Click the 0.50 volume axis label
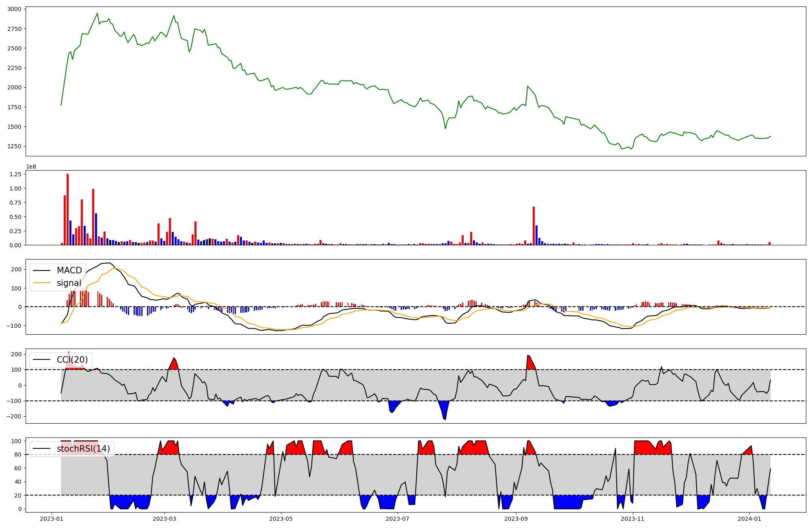Viewport: 812px width, 528px height. click(15, 217)
